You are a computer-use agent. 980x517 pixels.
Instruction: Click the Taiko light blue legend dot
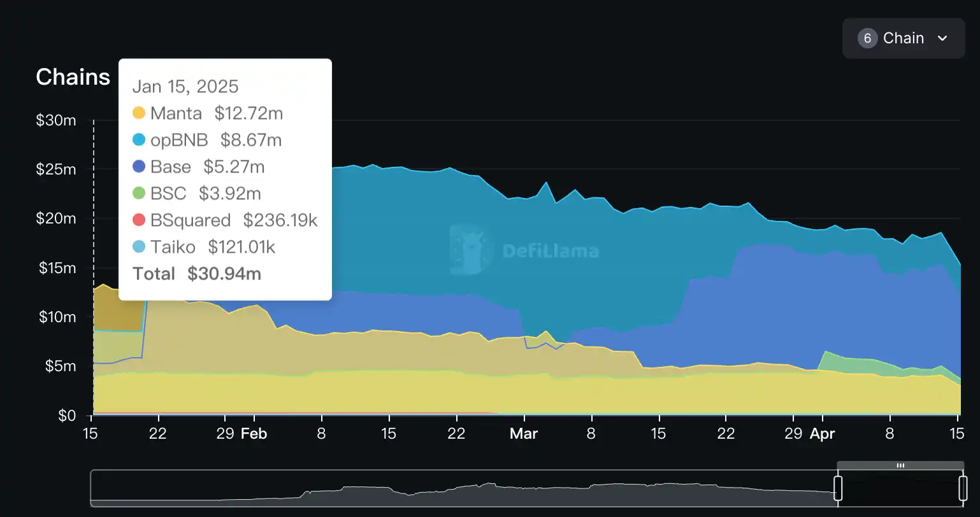coord(139,247)
